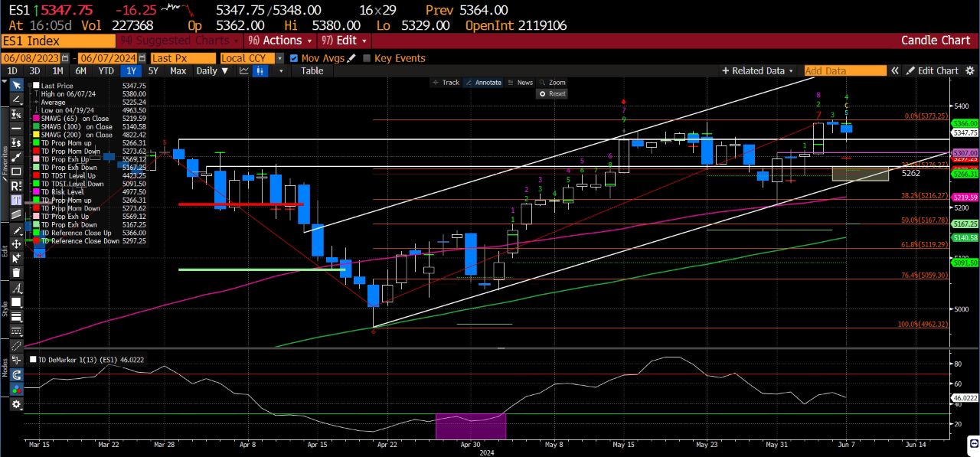Select the 5Y range tab

coord(153,70)
